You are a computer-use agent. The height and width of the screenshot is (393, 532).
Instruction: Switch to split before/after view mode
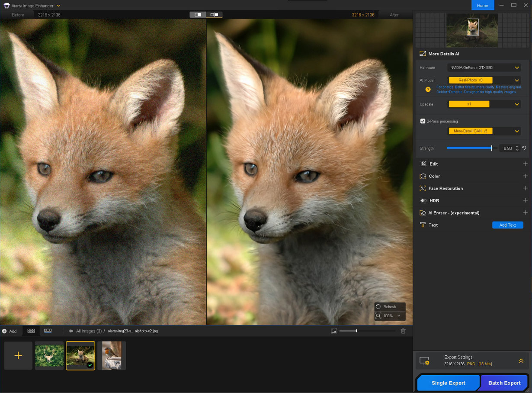(198, 15)
